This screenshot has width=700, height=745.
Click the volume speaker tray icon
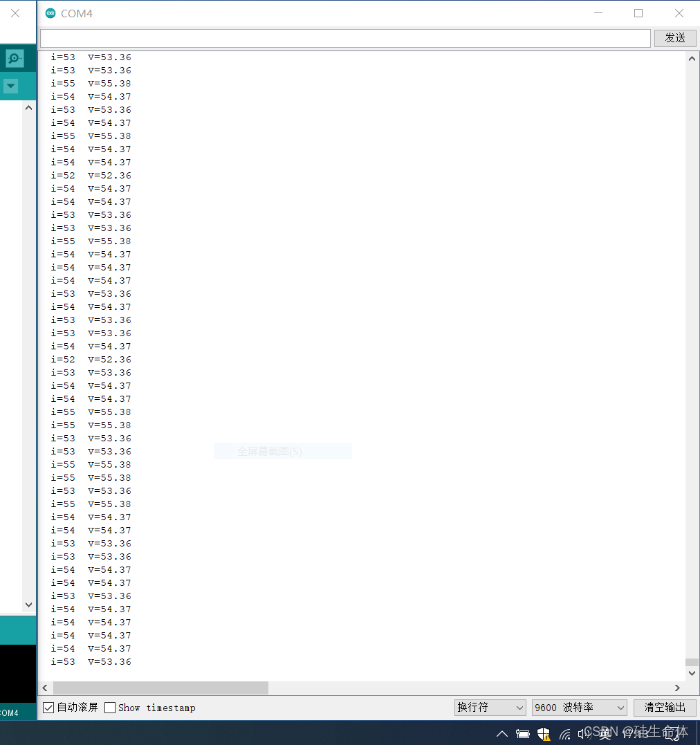pos(584,735)
